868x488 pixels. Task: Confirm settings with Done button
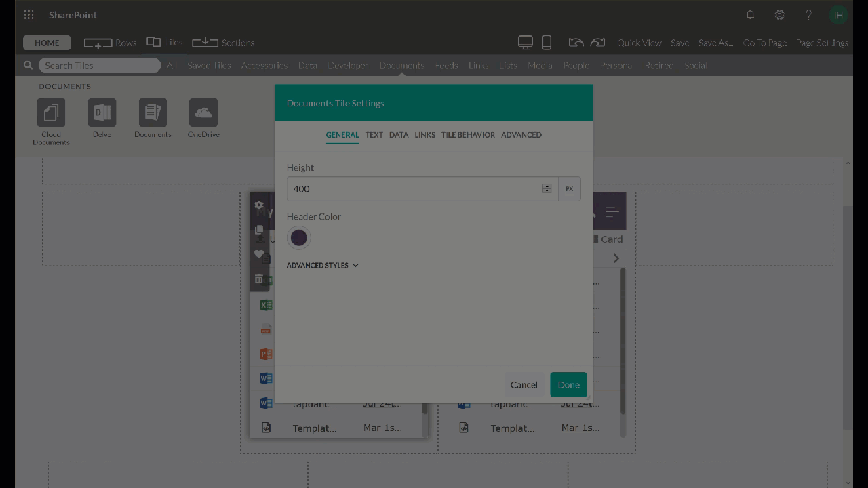[x=569, y=385]
